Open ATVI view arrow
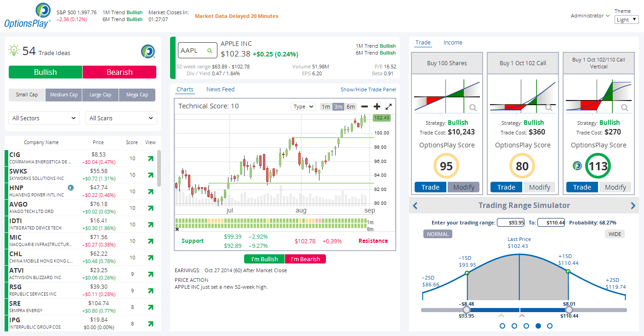Viewport: 644px width, 336px height. coord(150,274)
